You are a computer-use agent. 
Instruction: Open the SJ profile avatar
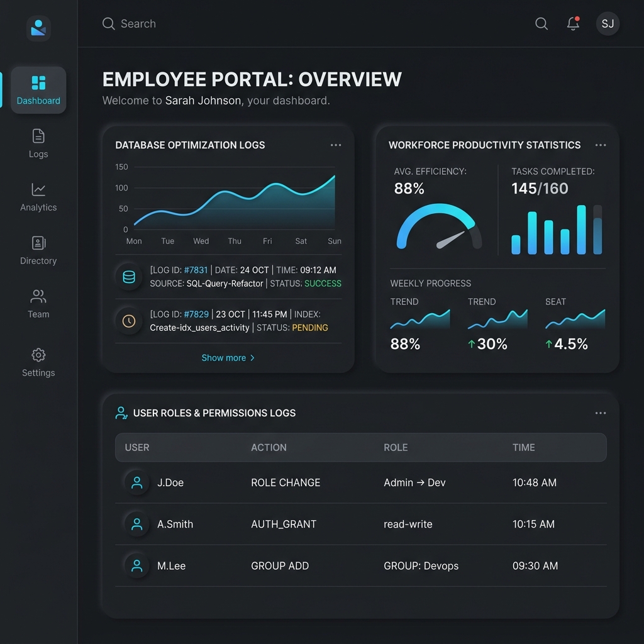[x=608, y=23]
